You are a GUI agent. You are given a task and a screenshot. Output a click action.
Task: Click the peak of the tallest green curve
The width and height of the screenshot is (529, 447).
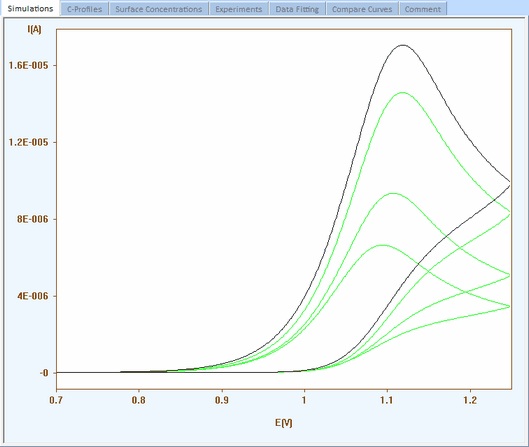pos(402,92)
